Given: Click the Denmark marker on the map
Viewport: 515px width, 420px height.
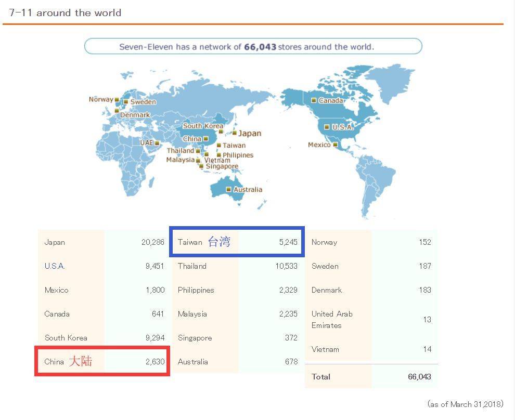Looking at the screenshot, I should point(117,111).
